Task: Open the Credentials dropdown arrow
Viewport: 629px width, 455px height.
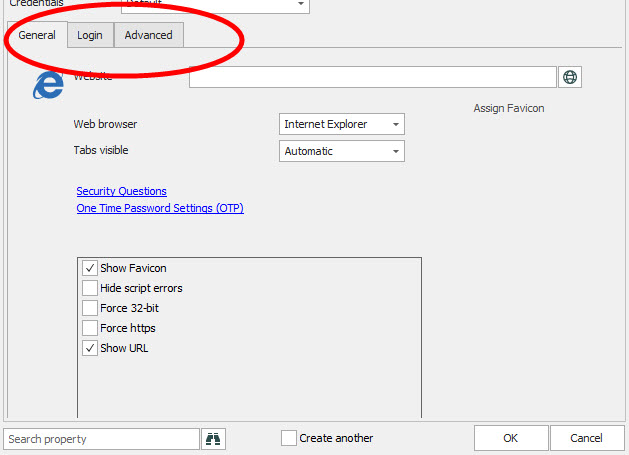Action: click(x=301, y=5)
